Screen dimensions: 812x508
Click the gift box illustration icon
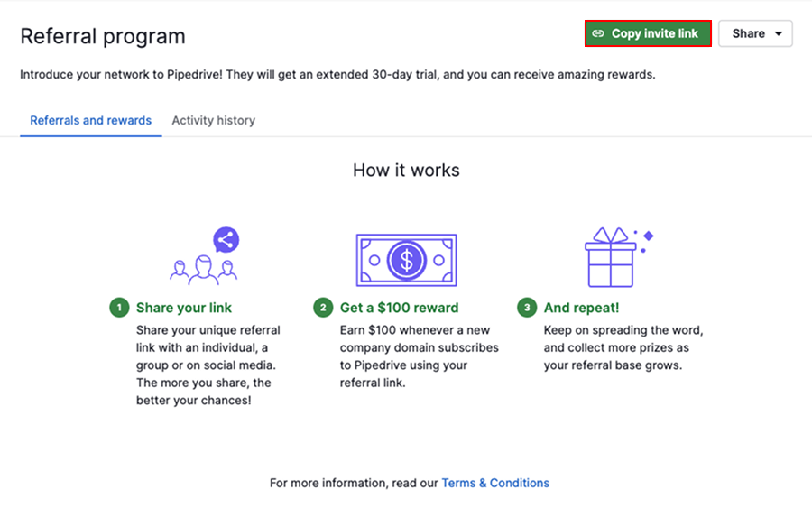611,257
